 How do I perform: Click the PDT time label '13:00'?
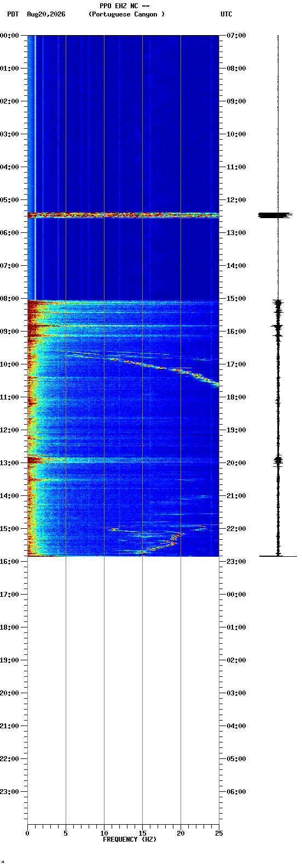[x=9, y=463]
